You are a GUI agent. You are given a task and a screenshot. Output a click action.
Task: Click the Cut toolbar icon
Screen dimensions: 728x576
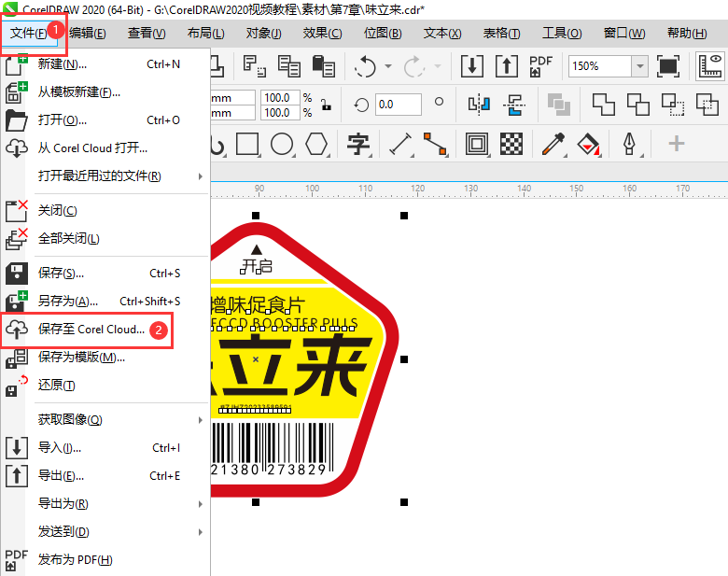pyautogui.click(x=255, y=66)
